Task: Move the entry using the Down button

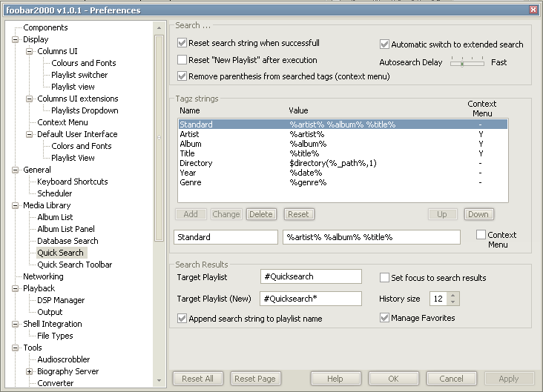Action: (478, 214)
